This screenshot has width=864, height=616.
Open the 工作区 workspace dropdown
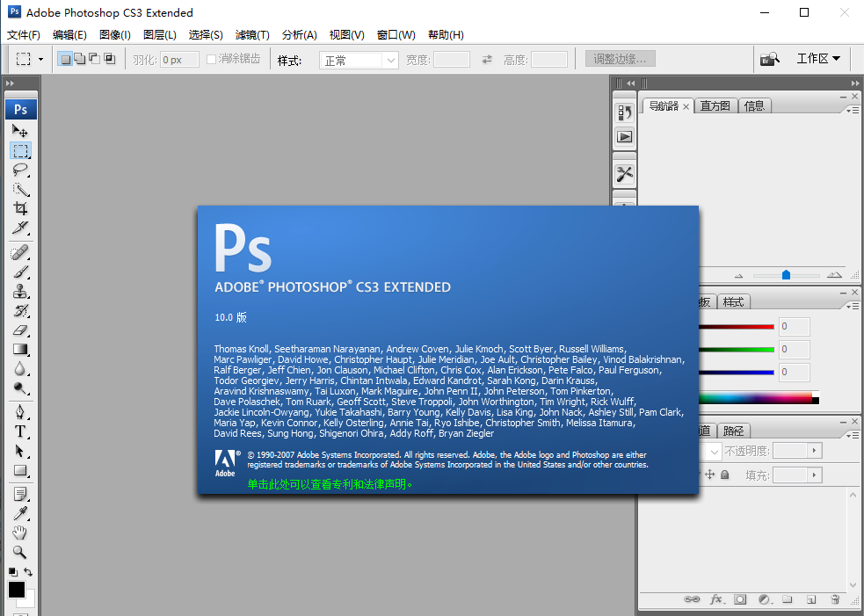point(818,58)
